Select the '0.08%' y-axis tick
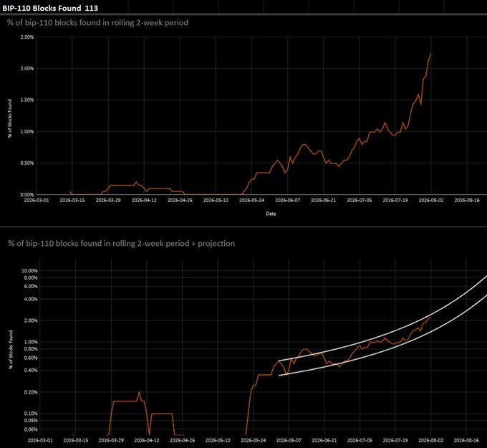This screenshot has width=487, height=448. tap(31, 421)
